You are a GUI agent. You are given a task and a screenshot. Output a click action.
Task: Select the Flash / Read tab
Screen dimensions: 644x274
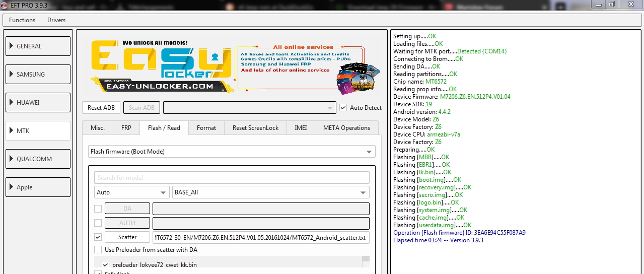point(164,128)
